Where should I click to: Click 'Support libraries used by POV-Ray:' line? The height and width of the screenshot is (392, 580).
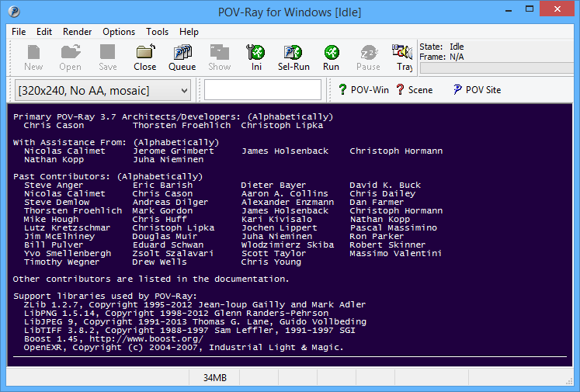coord(105,296)
